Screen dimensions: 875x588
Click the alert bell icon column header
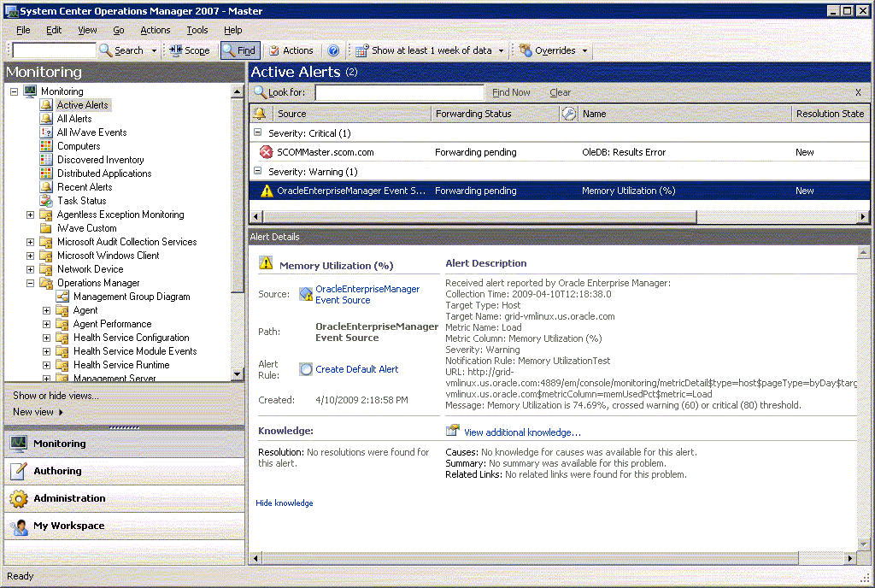pyautogui.click(x=260, y=114)
